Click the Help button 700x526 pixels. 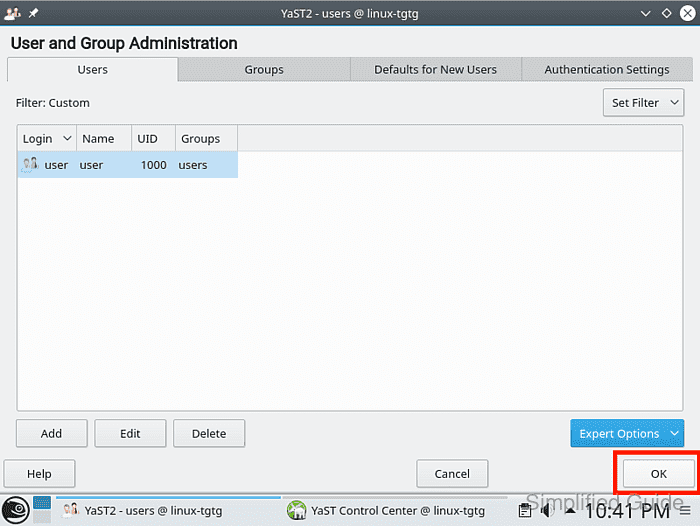(39, 473)
